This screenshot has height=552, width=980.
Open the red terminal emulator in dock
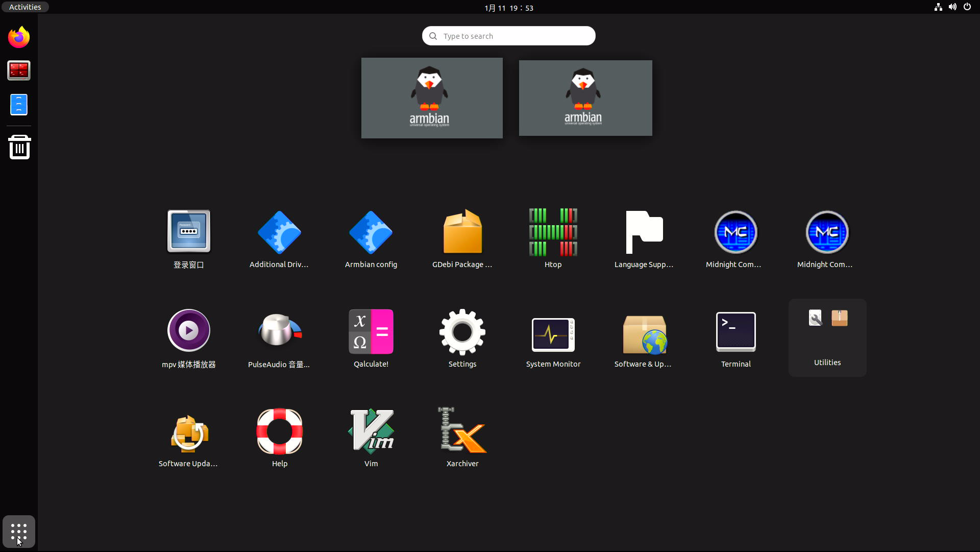pyautogui.click(x=19, y=71)
